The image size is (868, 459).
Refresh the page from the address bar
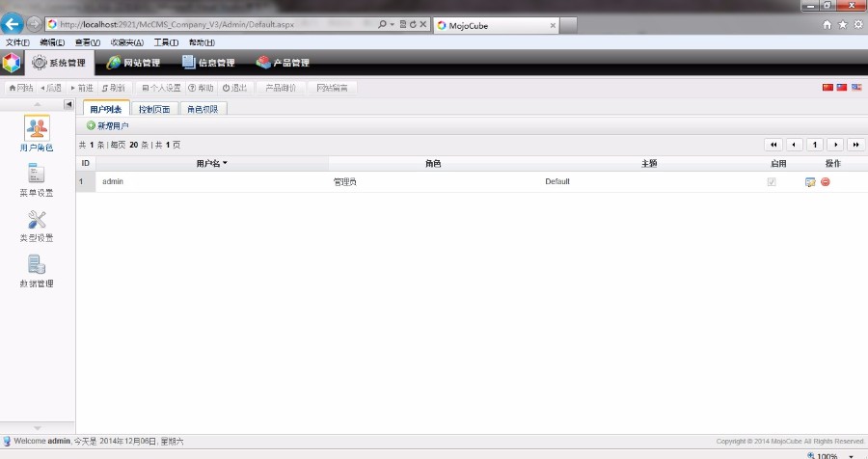[x=413, y=24]
